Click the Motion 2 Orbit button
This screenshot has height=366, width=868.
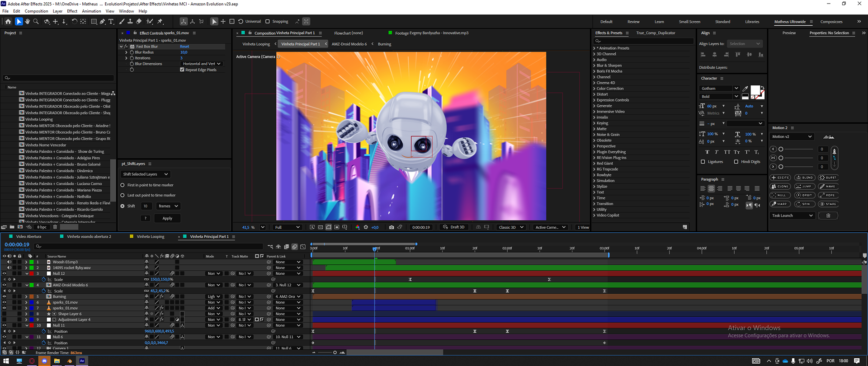[x=805, y=195]
